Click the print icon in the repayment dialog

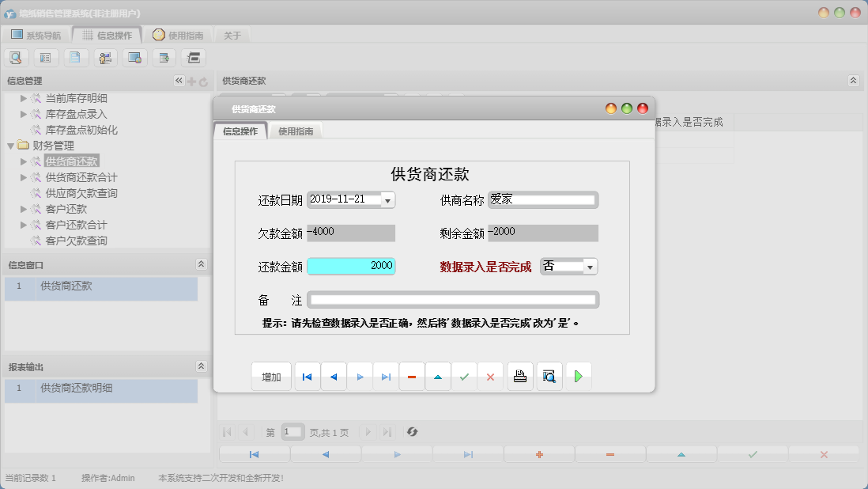[x=520, y=377]
